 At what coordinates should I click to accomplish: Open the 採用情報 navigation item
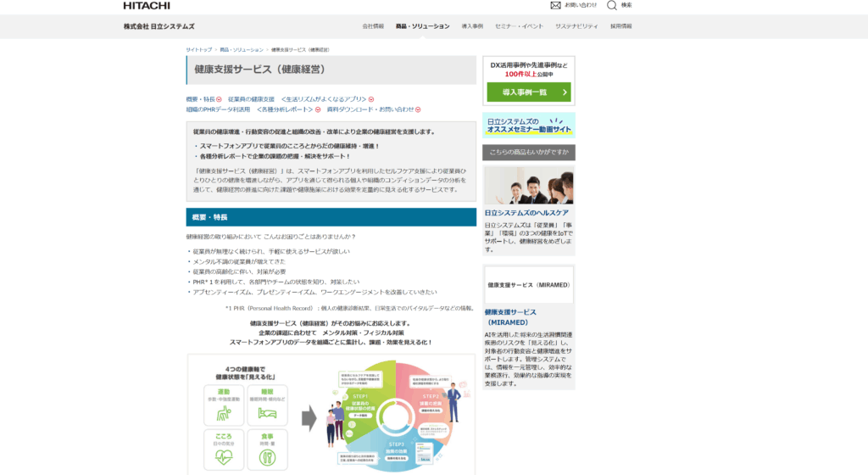[621, 26]
